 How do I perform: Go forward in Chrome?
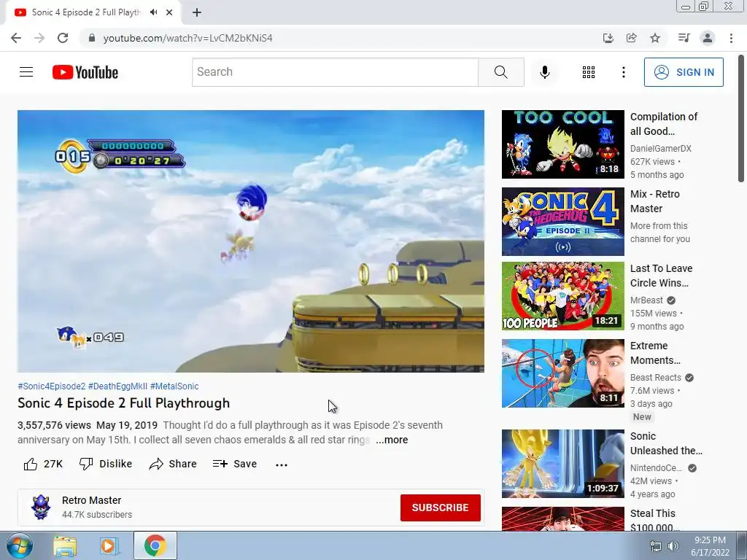coord(39,38)
